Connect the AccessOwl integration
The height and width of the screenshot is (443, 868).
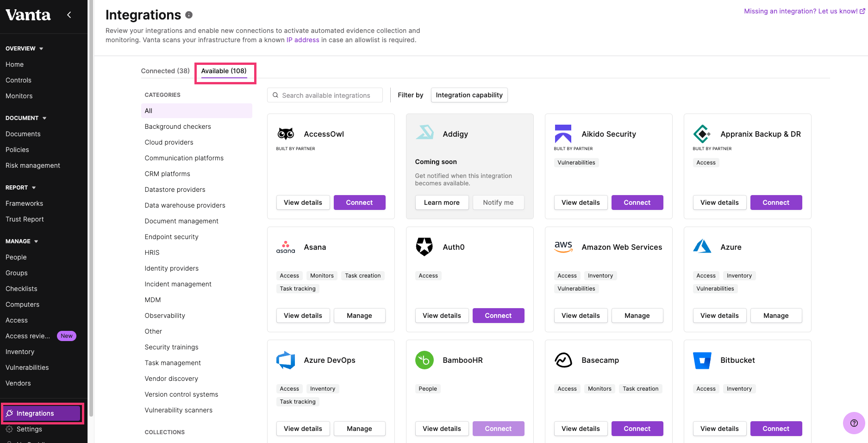[359, 203]
